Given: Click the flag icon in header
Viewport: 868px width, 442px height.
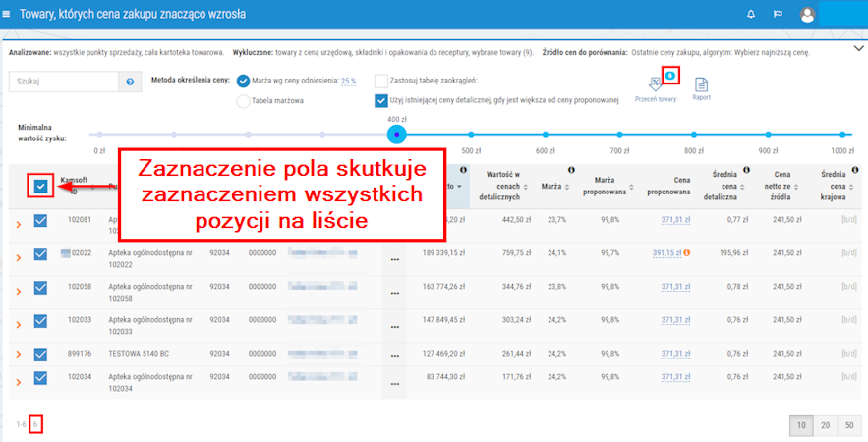Looking at the screenshot, I should click(x=778, y=15).
